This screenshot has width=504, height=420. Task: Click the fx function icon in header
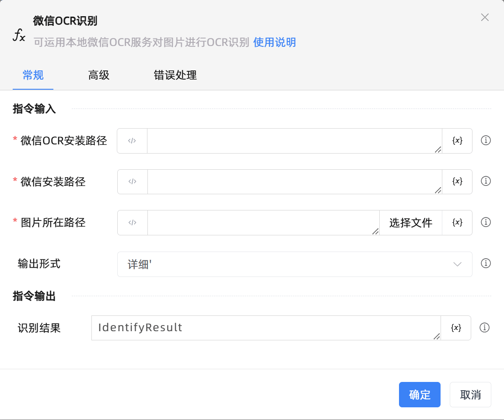coord(19,35)
